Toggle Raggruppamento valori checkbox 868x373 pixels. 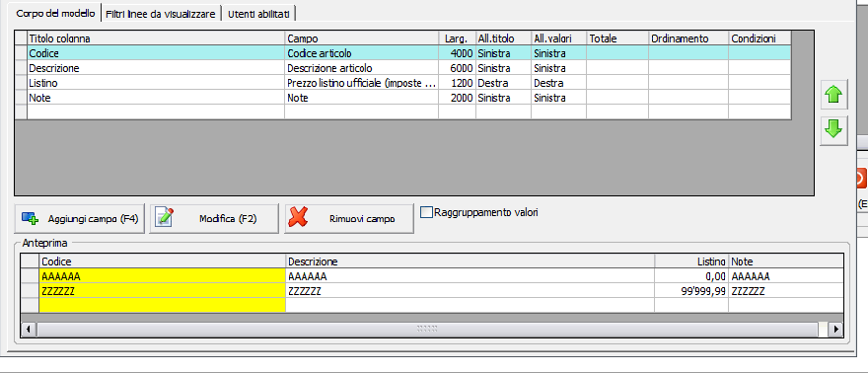point(426,212)
